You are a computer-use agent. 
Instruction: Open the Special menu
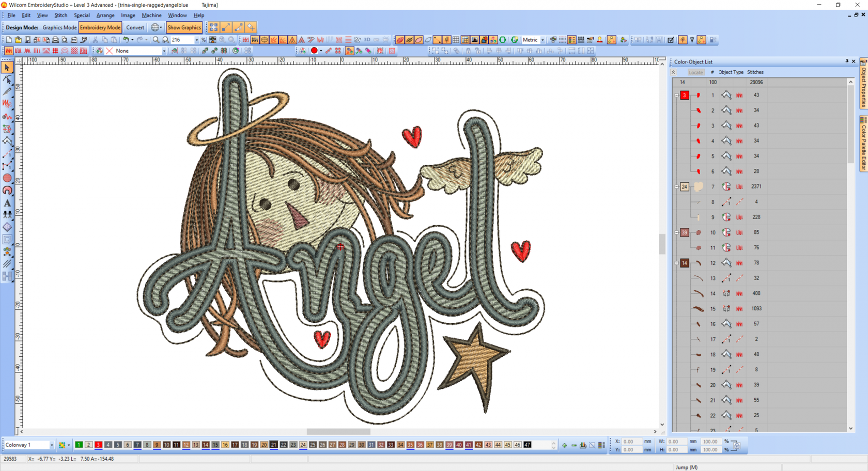coord(82,15)
